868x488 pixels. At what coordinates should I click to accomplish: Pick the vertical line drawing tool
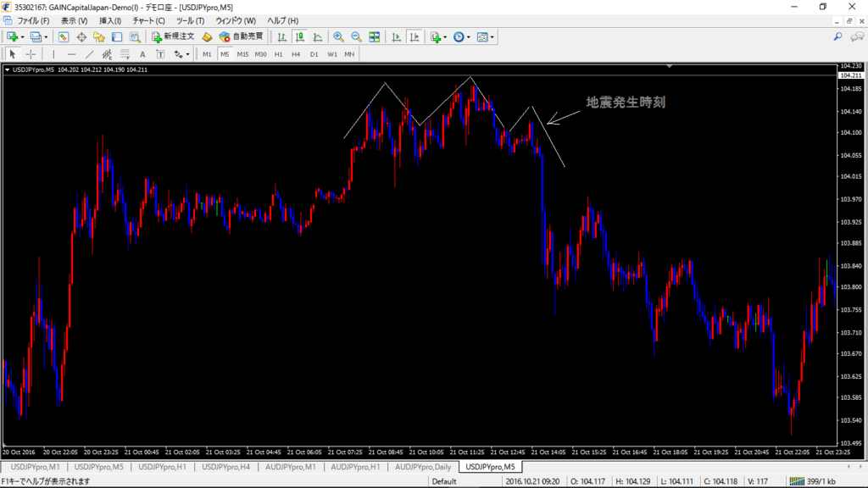pos(53,54)
